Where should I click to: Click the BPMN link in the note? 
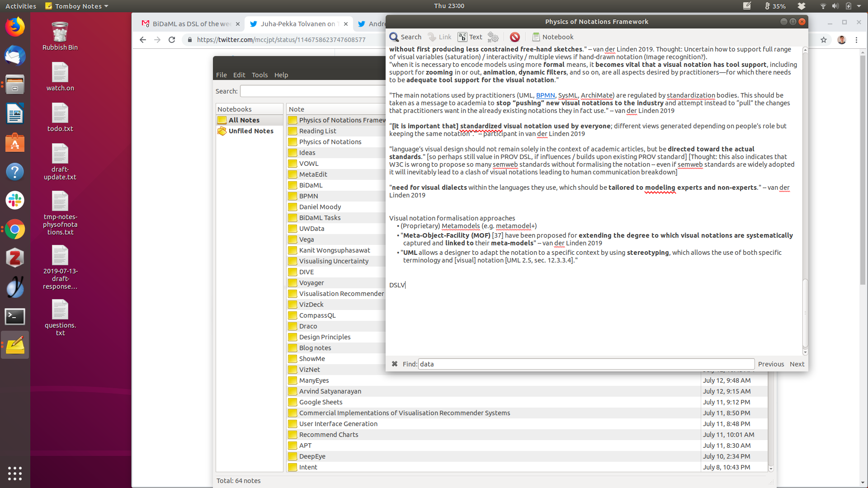click(545, 95)
